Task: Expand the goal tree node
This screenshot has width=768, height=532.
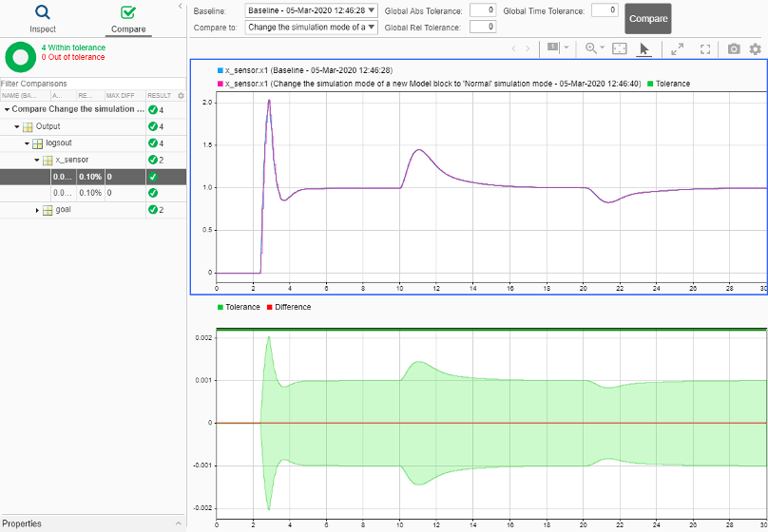Action: point(37,210)
